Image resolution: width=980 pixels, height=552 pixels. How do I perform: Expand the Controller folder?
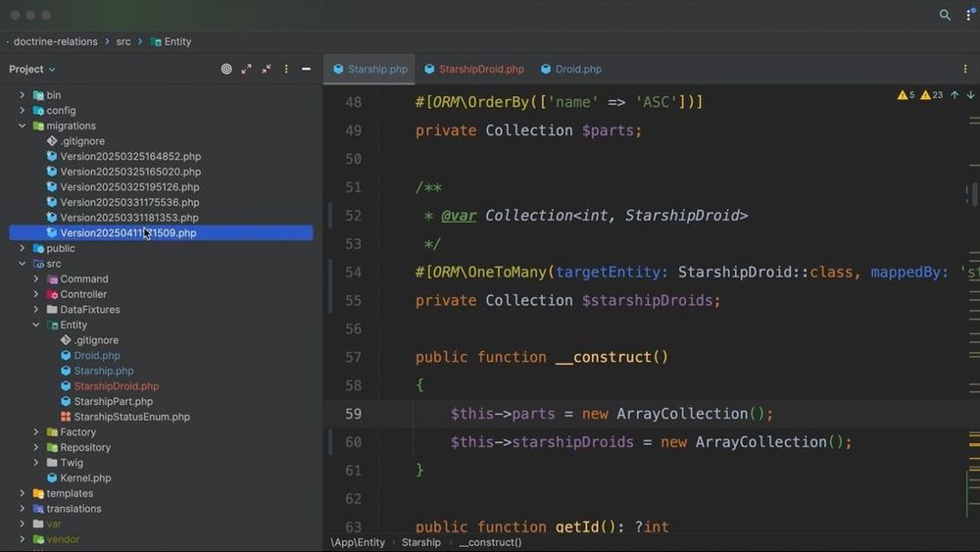[x=36, y=294]
